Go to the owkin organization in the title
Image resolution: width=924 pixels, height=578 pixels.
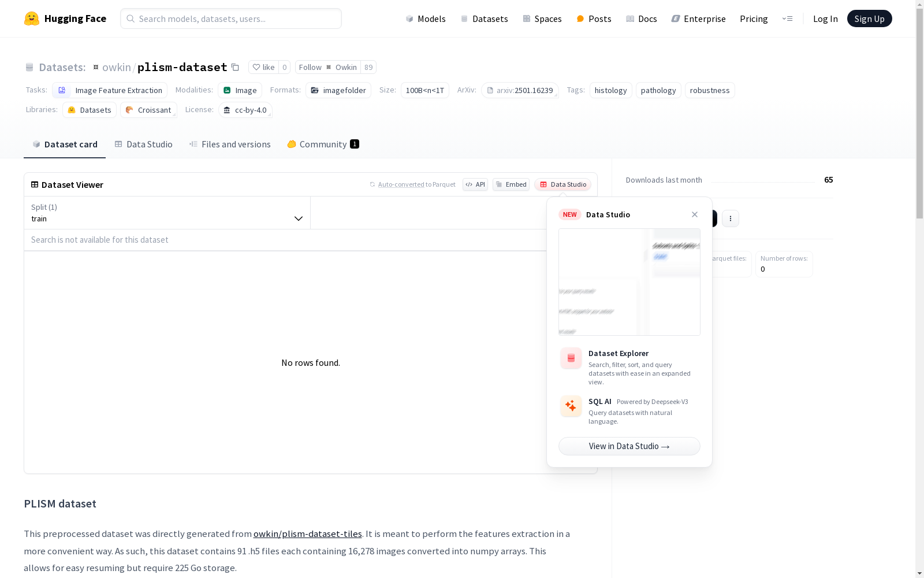pos(117,67)
